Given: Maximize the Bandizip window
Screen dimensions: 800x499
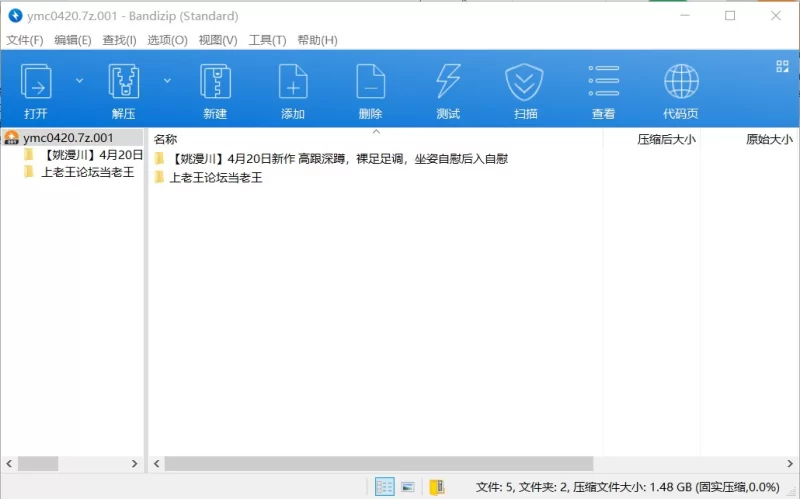Looking at the screenshot, I should [730, 16].
